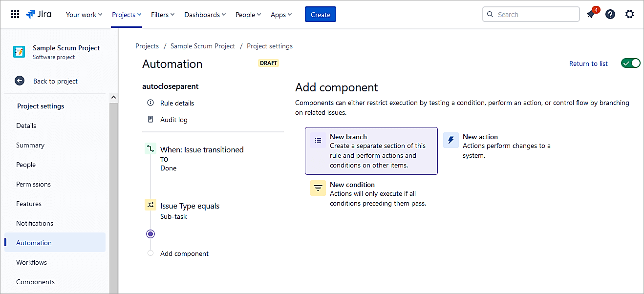This screenshot has height=294, width=644.
Task: Open the notifications bell icon
Action: (591, 15)
